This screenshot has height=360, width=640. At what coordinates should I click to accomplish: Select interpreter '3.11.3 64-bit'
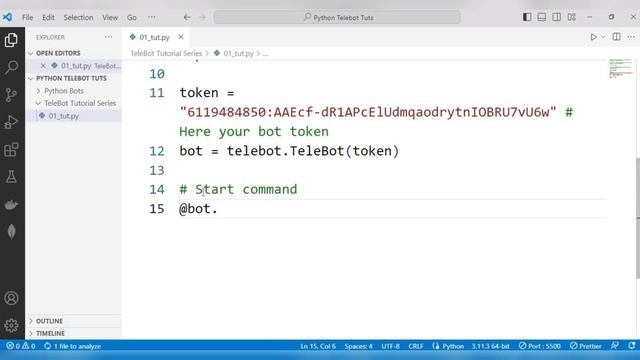point(491,346)
